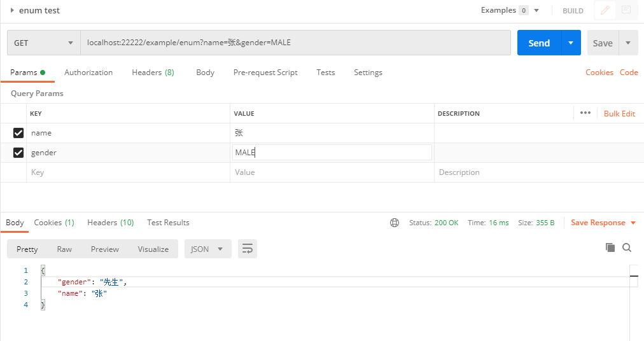Viewport: 644px width, 341px height.
Task: Open the Test Results tab
Action: point(168,223)
